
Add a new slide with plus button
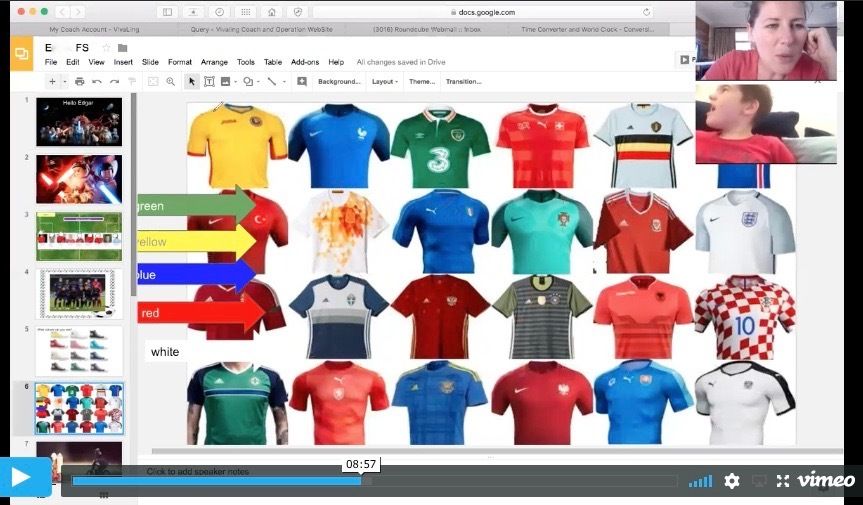[x=52, y=81]
